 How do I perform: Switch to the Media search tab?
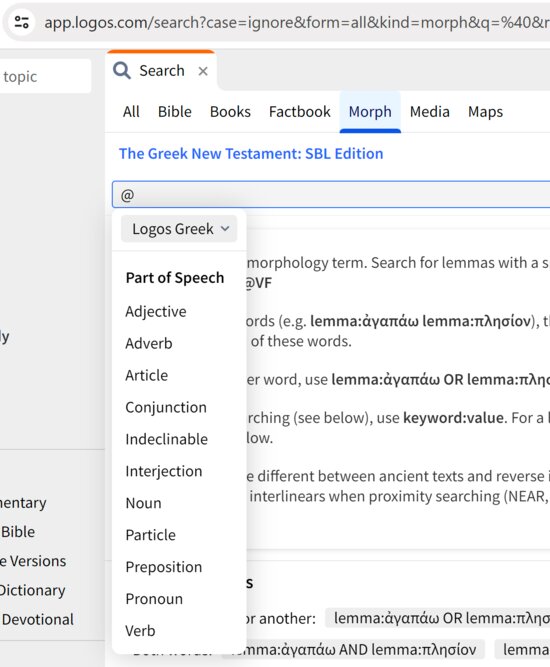[x=430, y=112]
